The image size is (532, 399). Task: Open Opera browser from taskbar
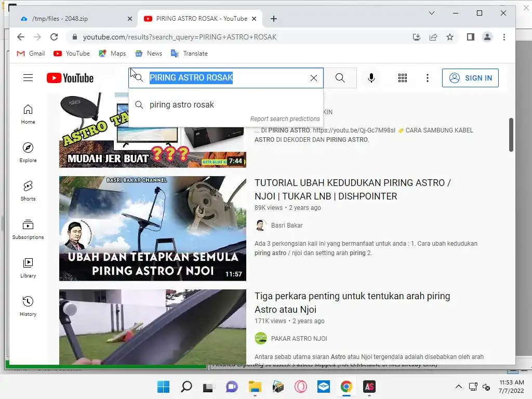(x=301, y=387)
